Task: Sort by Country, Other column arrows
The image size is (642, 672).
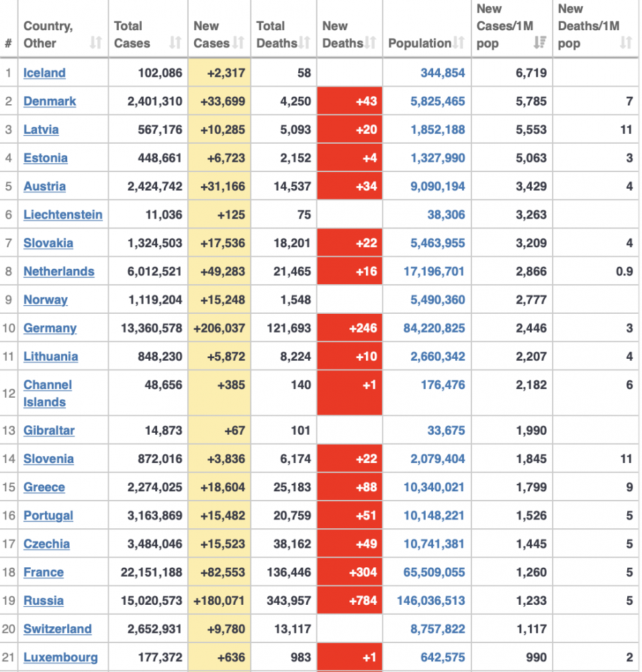Action: click(x=96, y=42)
